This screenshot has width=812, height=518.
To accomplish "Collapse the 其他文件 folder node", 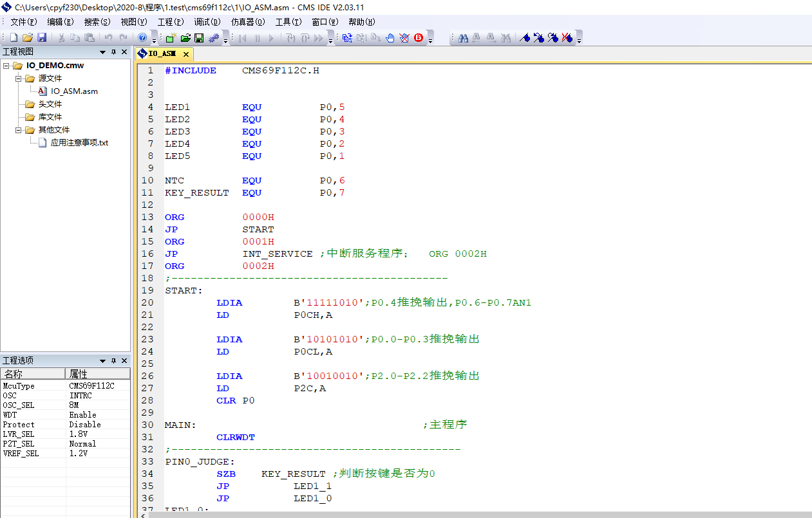I will [19, 130].
